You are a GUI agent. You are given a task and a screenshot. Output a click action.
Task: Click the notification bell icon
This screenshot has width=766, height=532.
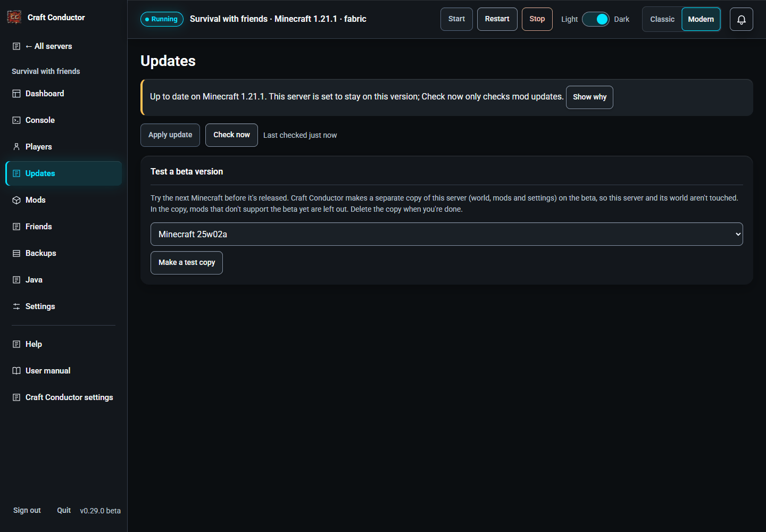741,20
